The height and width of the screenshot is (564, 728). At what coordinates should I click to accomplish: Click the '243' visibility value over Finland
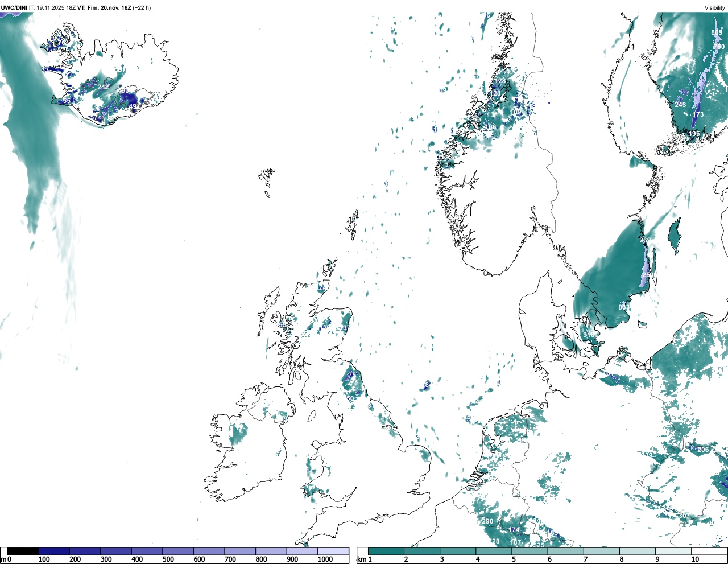(x=681, y=105)
